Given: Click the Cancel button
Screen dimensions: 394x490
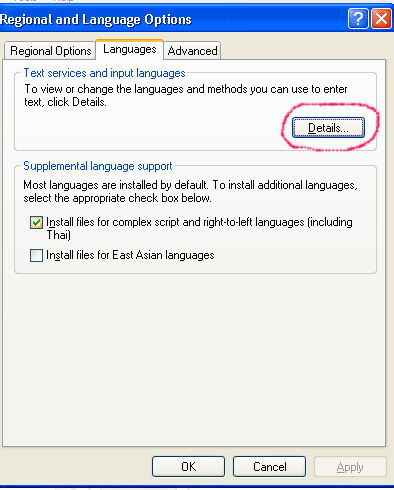Looking at the screenshot, I should tap(269, 467).
